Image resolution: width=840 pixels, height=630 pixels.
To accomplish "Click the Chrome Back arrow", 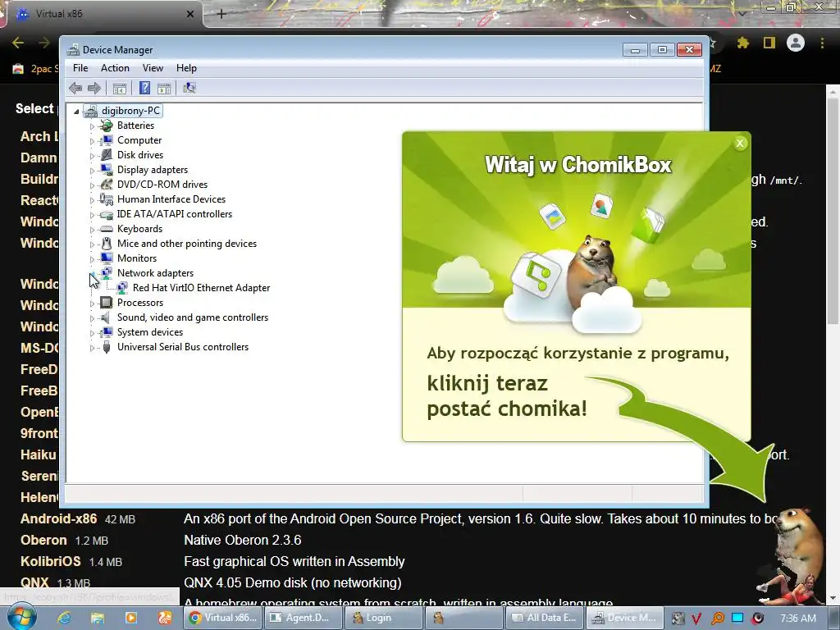I will (x=18, y=43).
